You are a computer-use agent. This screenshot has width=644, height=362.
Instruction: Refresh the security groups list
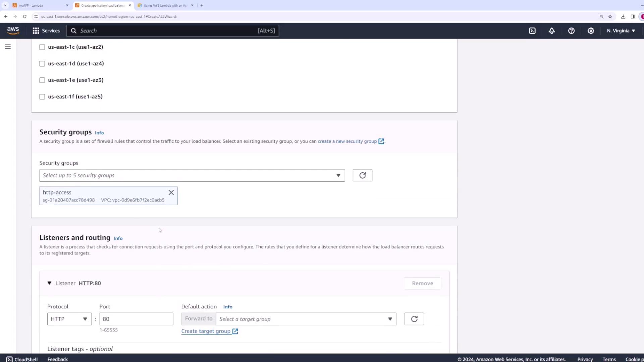(x=362, y=175)
